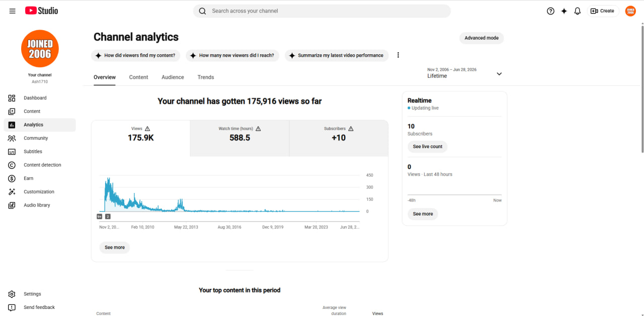Open the sparkle Ask Studio icon in header

tap(564, 11)
